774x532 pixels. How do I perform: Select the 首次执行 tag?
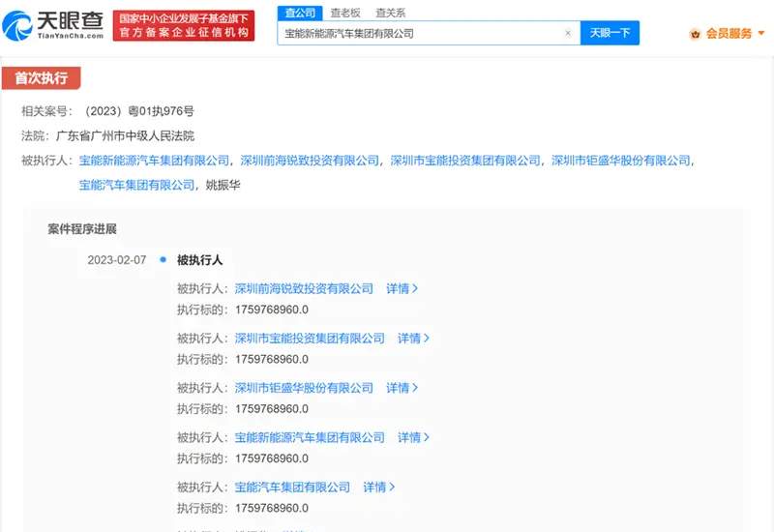pyautogui.click(x=41, y=78)
